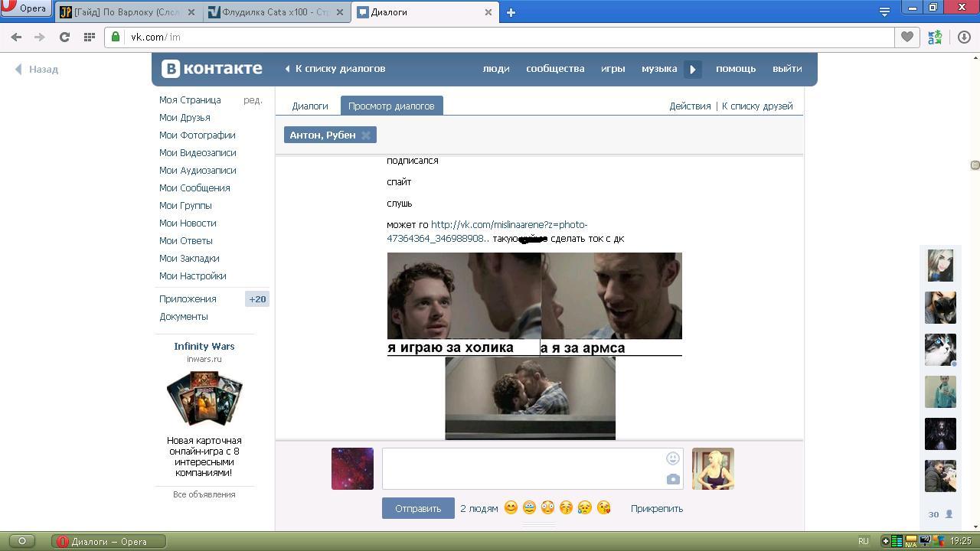Select the Диалоги browser tab
The image size is (980, 551).
click(x=425, y=12)
